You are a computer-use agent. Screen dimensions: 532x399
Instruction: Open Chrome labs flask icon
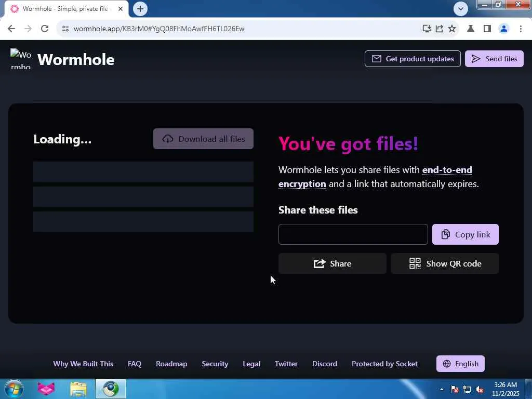pyautogui.click(x=471, y=29)
